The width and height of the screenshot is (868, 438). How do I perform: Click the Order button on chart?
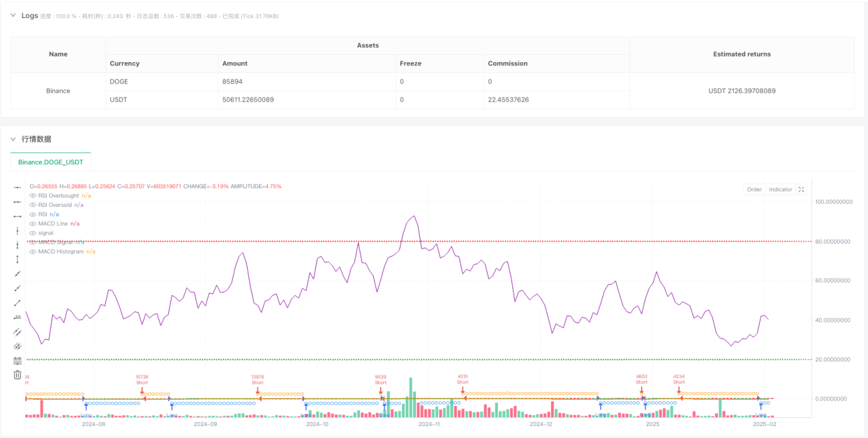754,190
